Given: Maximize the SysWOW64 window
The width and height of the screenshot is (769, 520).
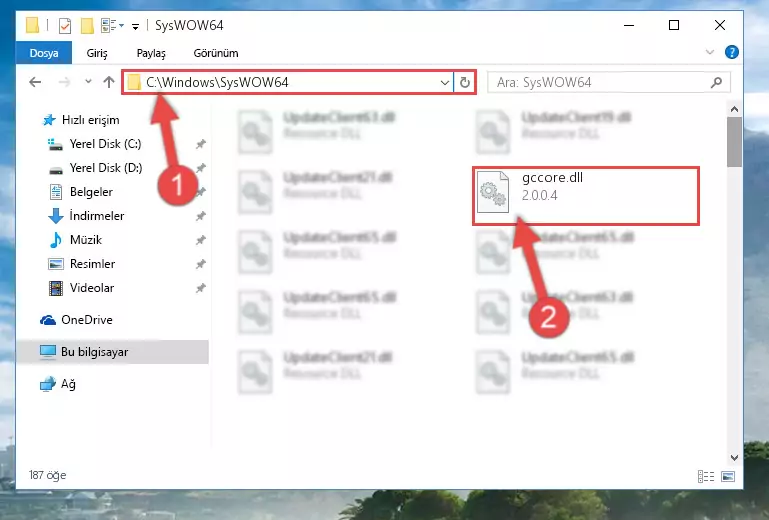Looking at the screenshot, I should (674, 25).
